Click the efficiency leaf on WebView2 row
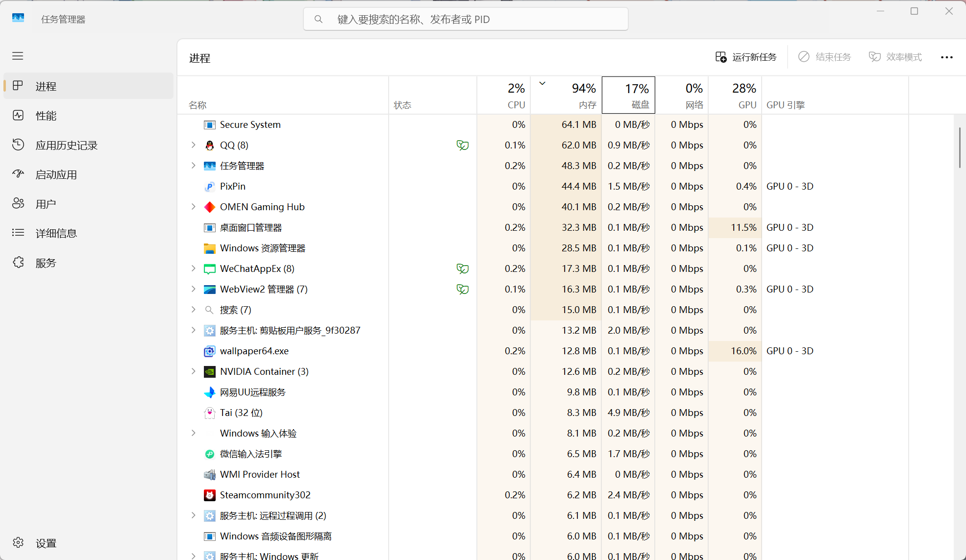 (463, 290)
